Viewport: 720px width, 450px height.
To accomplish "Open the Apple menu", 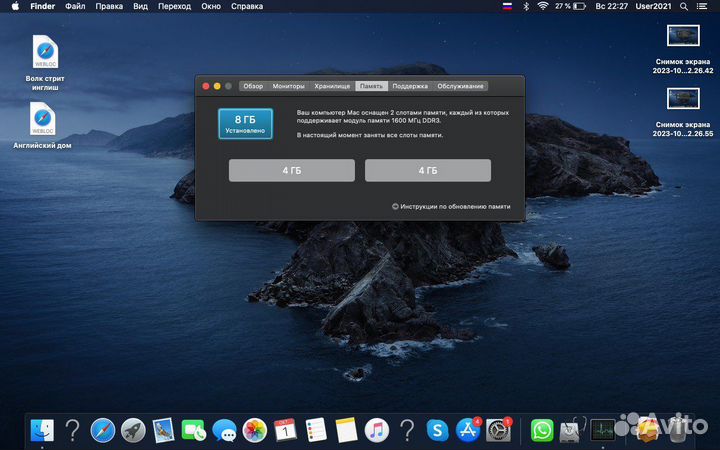I will tap(15, 6).
